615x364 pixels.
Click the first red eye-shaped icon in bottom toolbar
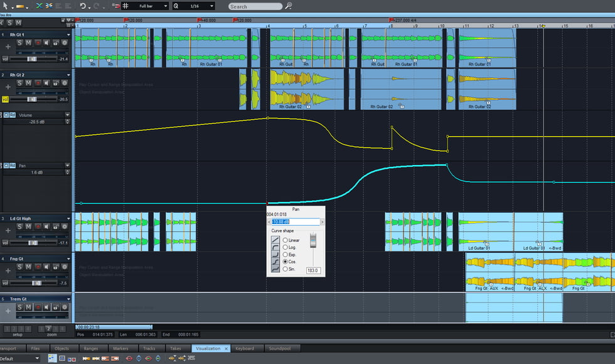[x=129, y=358]
